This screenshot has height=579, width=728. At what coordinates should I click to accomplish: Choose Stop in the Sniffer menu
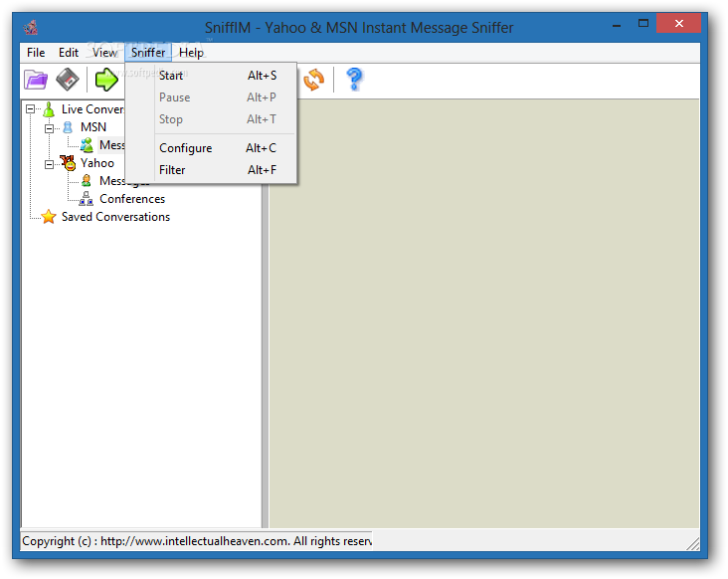212,119
